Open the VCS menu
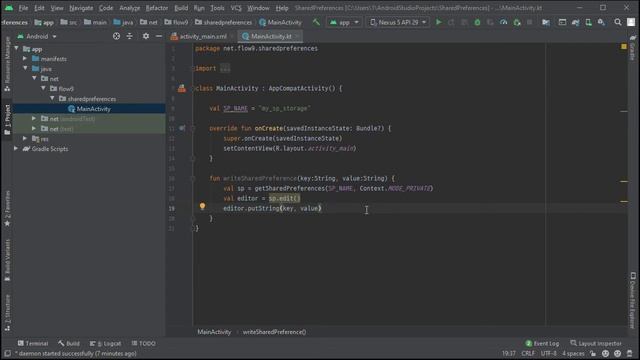Screen dimensions: 640x360 pos(236,8)
